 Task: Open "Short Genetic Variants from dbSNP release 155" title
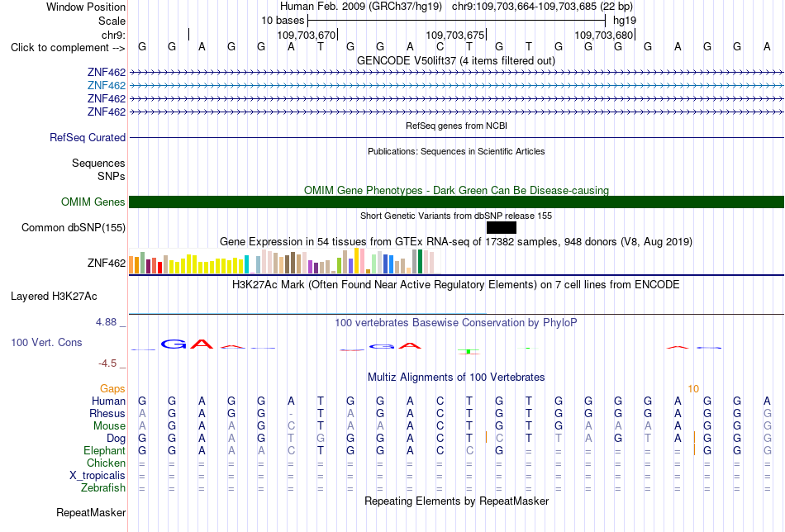(456, 216)
